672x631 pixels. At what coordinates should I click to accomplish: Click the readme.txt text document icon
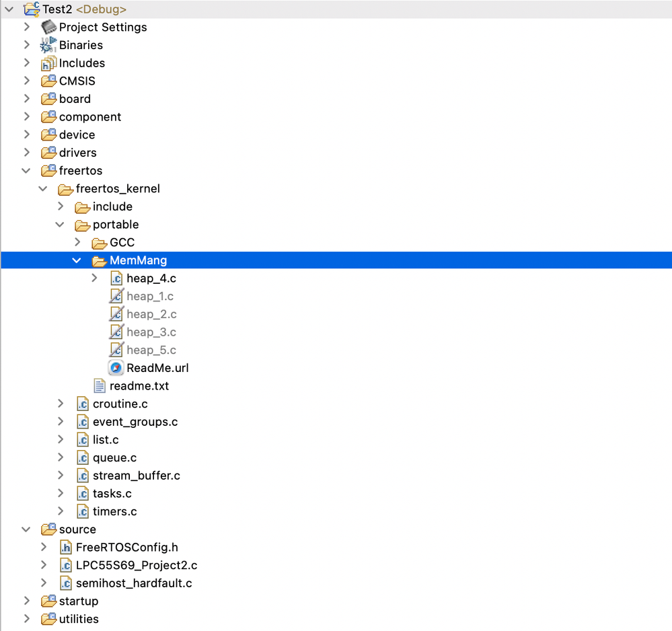click(x=100, y=386)
